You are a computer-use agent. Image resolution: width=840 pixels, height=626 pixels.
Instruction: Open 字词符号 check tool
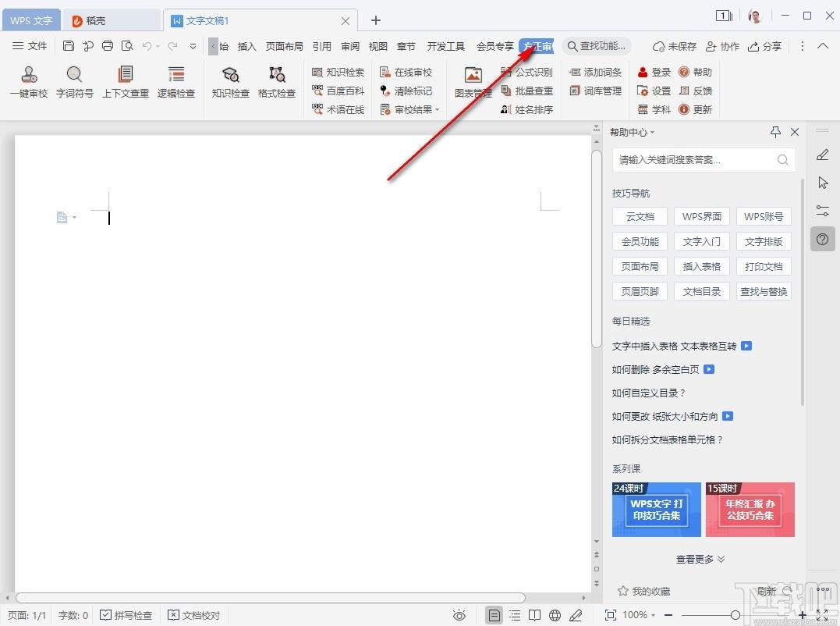[74, 82]
